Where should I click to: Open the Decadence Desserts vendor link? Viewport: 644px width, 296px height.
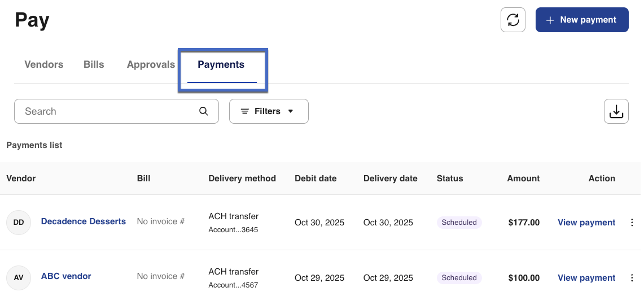pyautogui.click(x=84, y=221)
